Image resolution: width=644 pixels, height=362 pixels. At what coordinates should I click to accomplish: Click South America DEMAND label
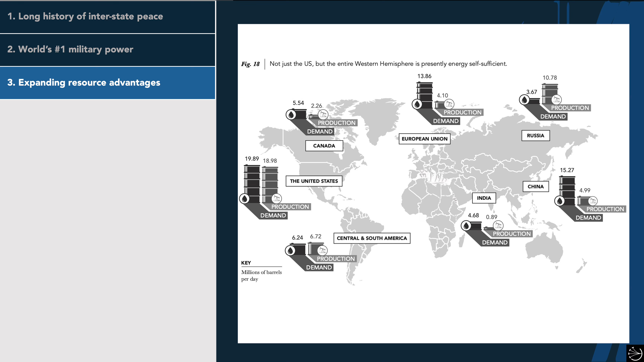pyautogui.click(x=319, y=267)
